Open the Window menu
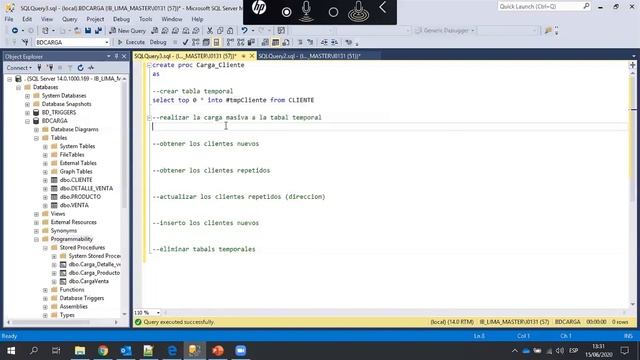The image size is (640, 360). click(x=172, y=19)
